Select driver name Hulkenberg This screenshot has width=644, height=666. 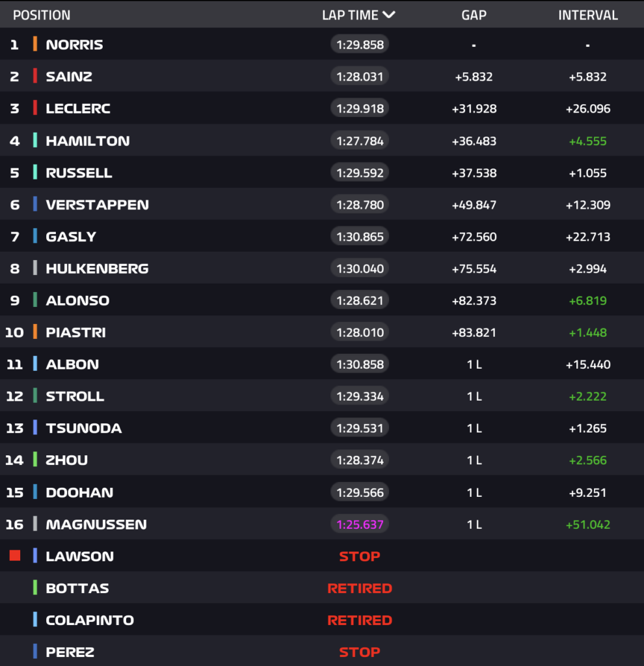click(97, 269)
